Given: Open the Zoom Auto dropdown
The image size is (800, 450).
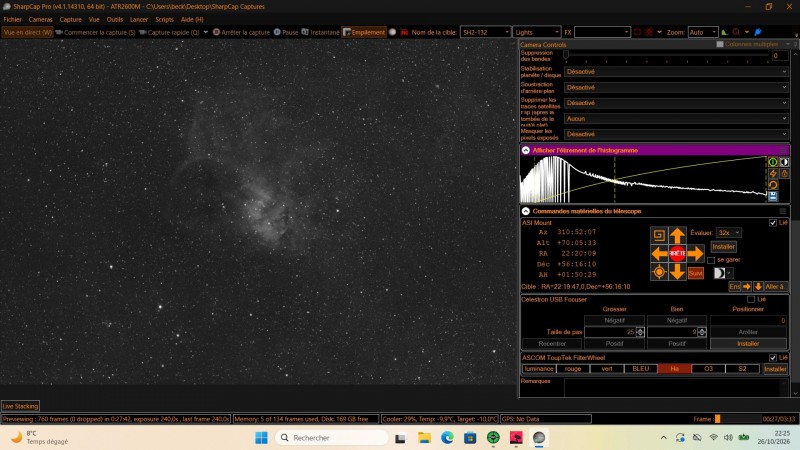Looking at the screenshot, I should [x=703, y=32].
